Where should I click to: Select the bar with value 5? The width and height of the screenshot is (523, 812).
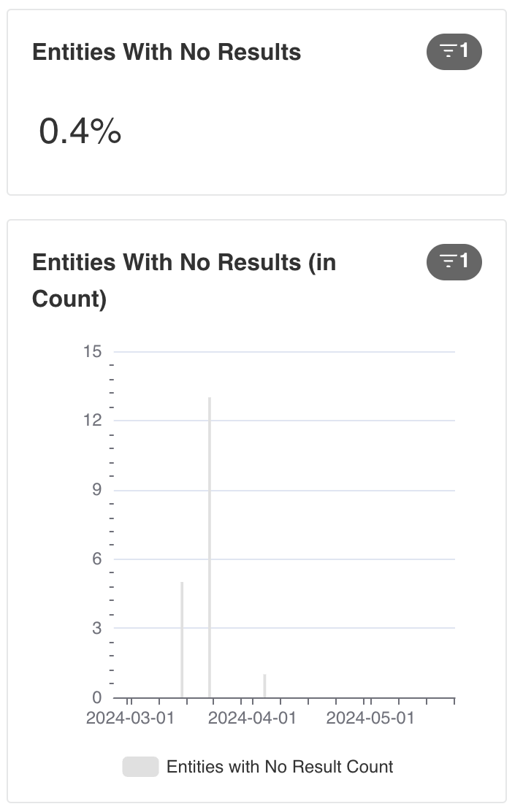click(183, 640)
